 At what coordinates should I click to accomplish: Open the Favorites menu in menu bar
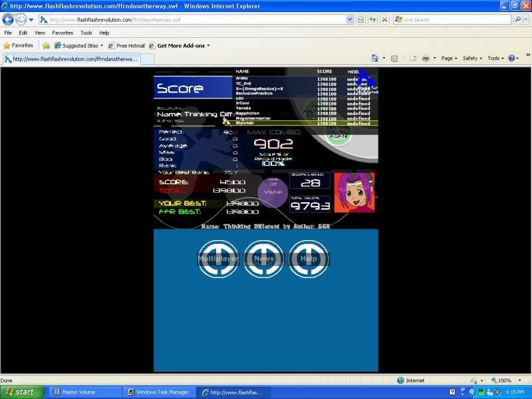point(63,33)
